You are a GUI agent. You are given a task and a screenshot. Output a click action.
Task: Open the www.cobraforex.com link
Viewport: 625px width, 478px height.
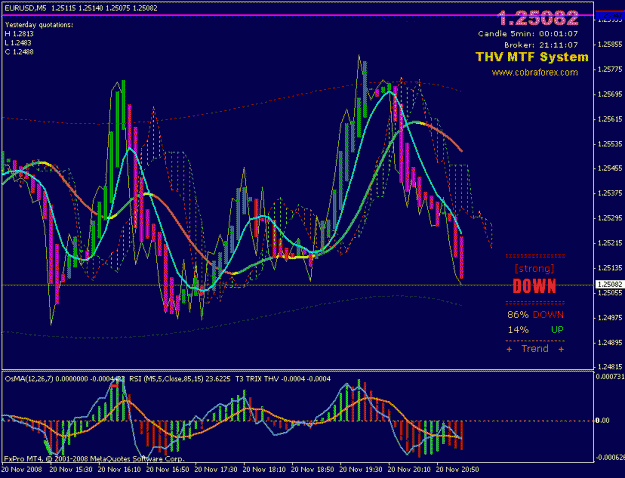coord(535,73)
